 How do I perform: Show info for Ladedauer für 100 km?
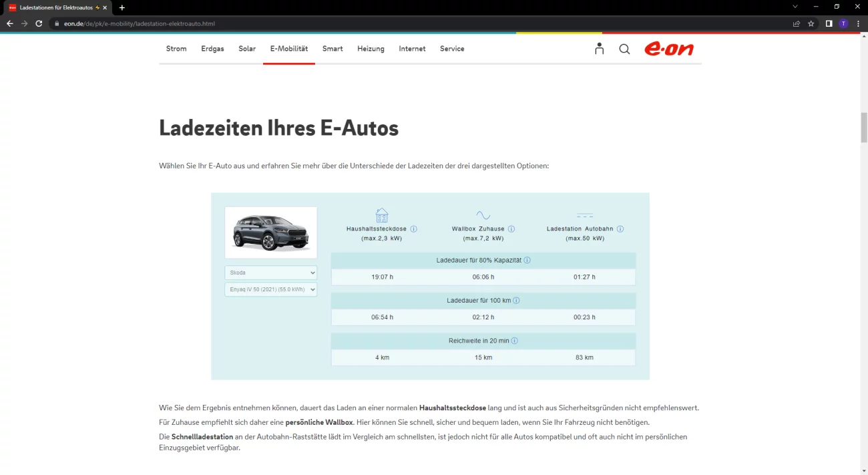[x=516, y=301]
